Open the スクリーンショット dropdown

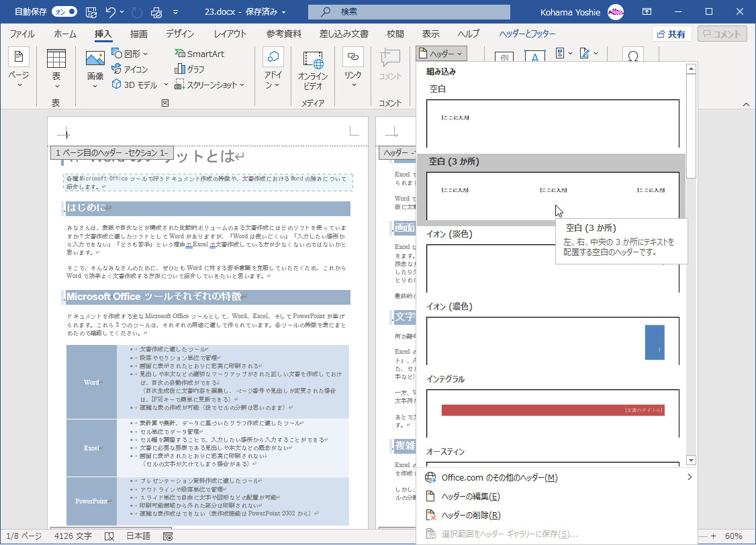[x=210, y=85]
